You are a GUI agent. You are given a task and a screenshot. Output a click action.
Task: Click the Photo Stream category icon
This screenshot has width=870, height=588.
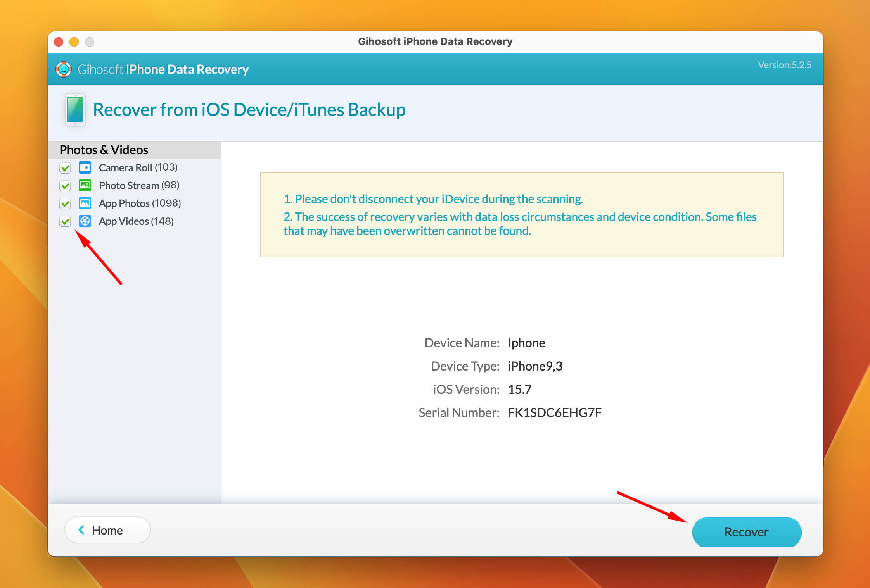[85, 185]
